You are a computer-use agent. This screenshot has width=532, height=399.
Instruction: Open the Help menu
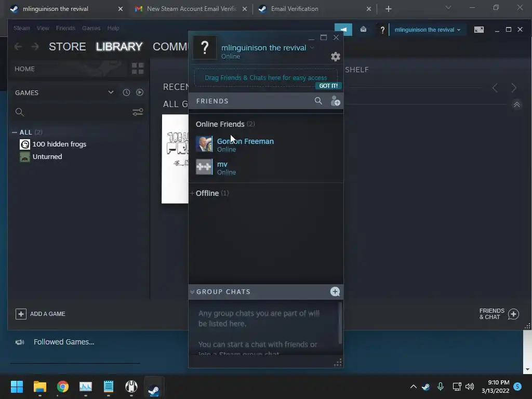[113, 28]
